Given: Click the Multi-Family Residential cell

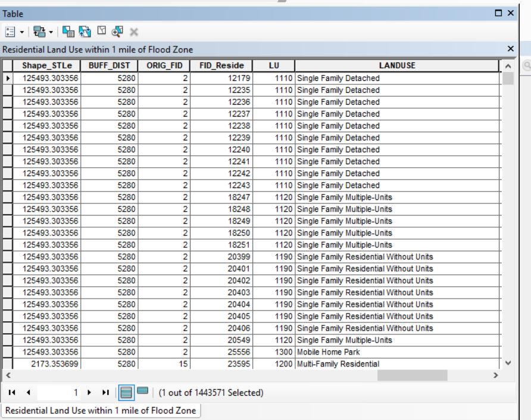Looking at the screenshot, I should (x=397, y=364).
